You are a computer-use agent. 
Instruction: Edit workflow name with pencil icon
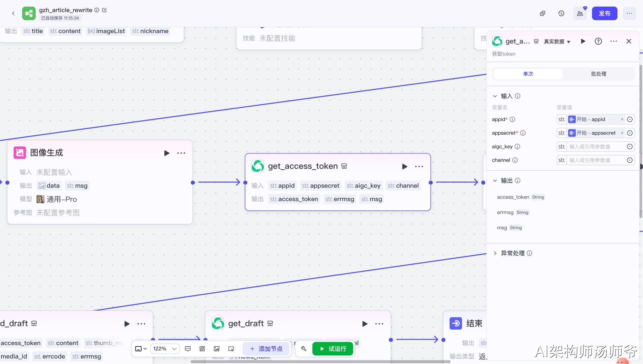(x=104, y=10)
